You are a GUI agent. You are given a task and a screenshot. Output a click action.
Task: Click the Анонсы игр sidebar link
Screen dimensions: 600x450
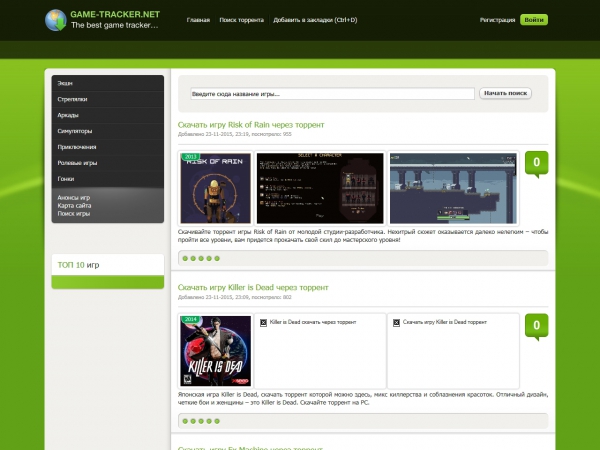(73, 197)
